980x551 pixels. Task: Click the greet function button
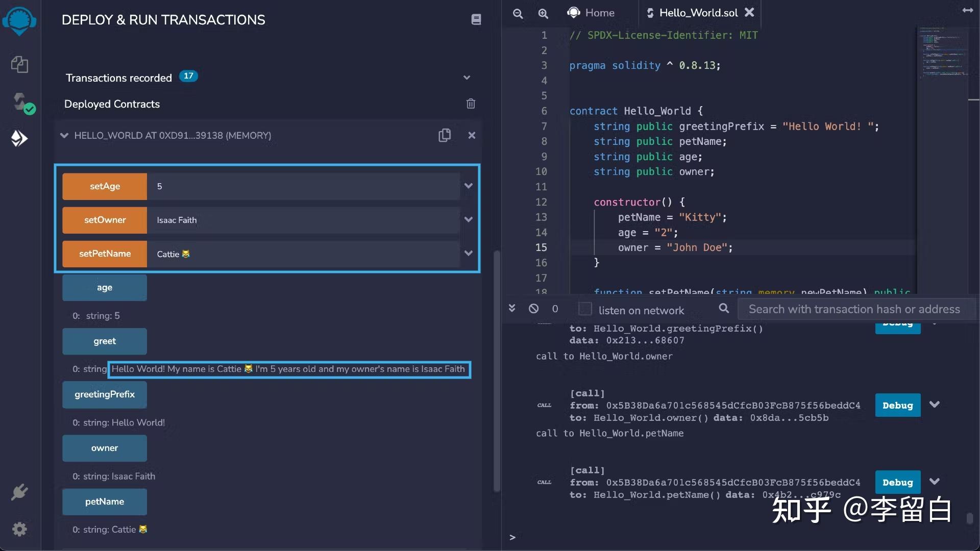(x=105, y=341)
